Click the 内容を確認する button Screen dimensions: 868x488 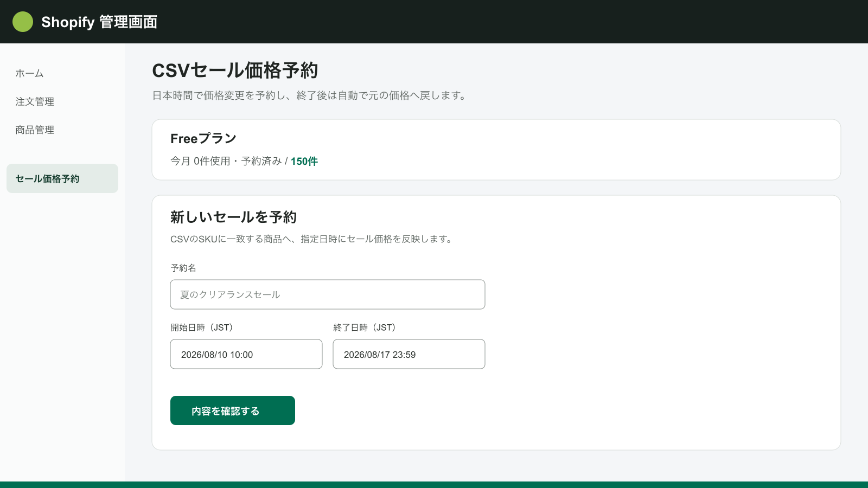[233, 410]
